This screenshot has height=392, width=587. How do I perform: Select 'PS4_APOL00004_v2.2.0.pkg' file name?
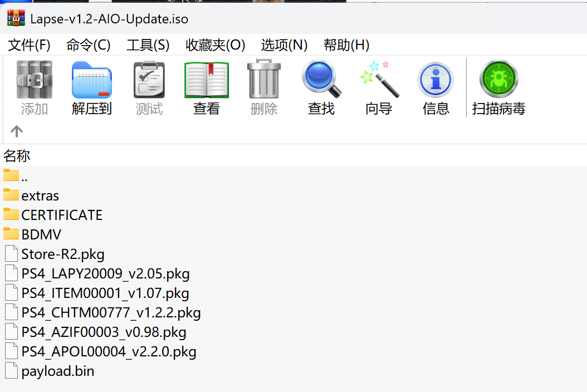point(109,351)
